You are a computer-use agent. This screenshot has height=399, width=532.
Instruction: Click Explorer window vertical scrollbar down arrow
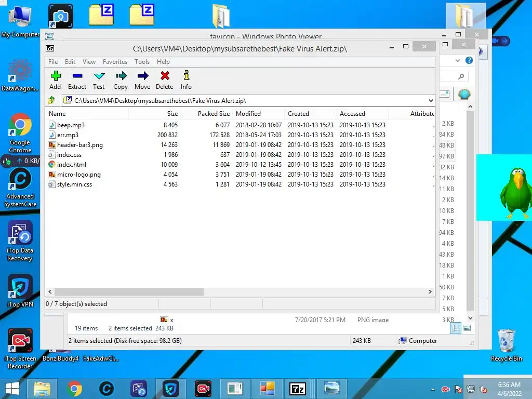[x=470, y=318]
